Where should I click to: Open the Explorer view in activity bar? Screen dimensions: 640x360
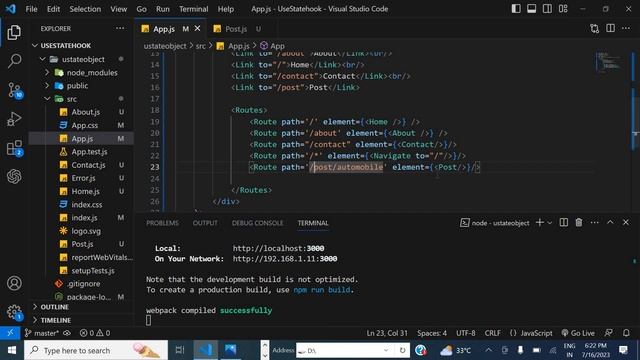pyautogui.click(x=14, y=32)
